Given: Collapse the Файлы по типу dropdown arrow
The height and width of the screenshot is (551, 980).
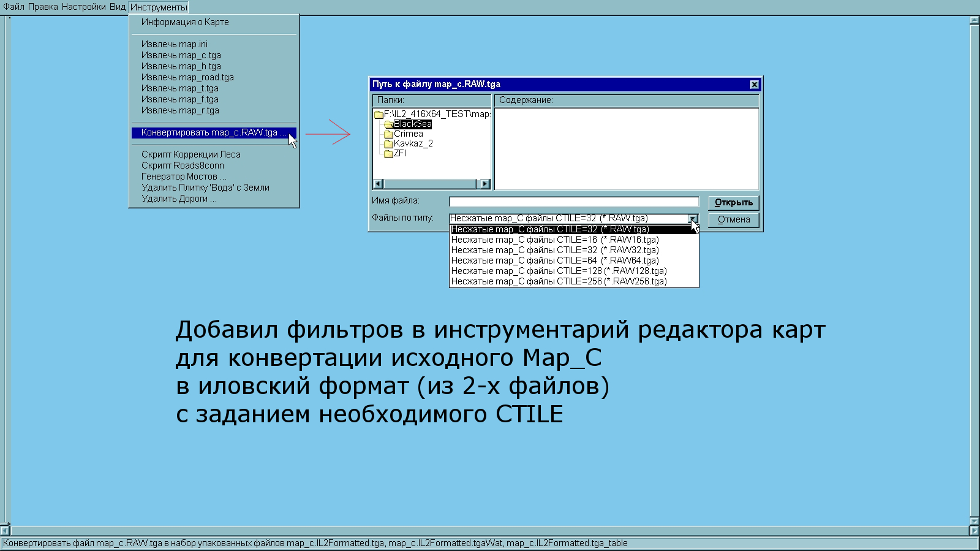Looking at the screenshot, I should tap(693, 219).
